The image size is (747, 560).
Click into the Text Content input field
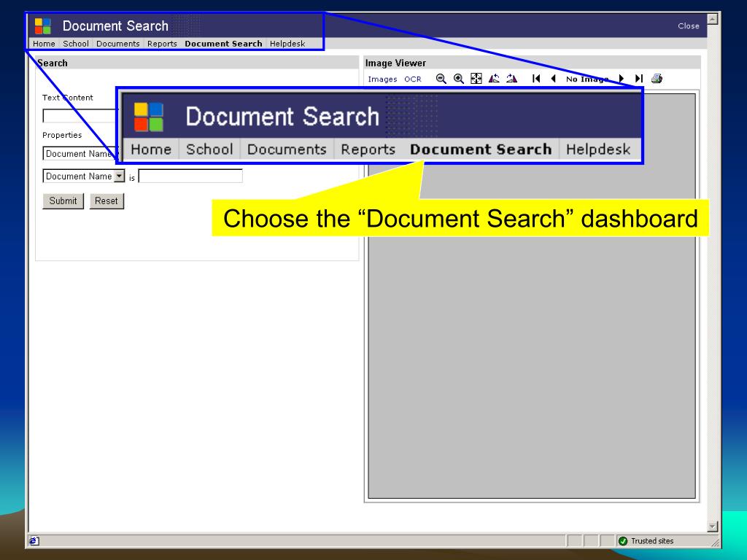[80, 116]
